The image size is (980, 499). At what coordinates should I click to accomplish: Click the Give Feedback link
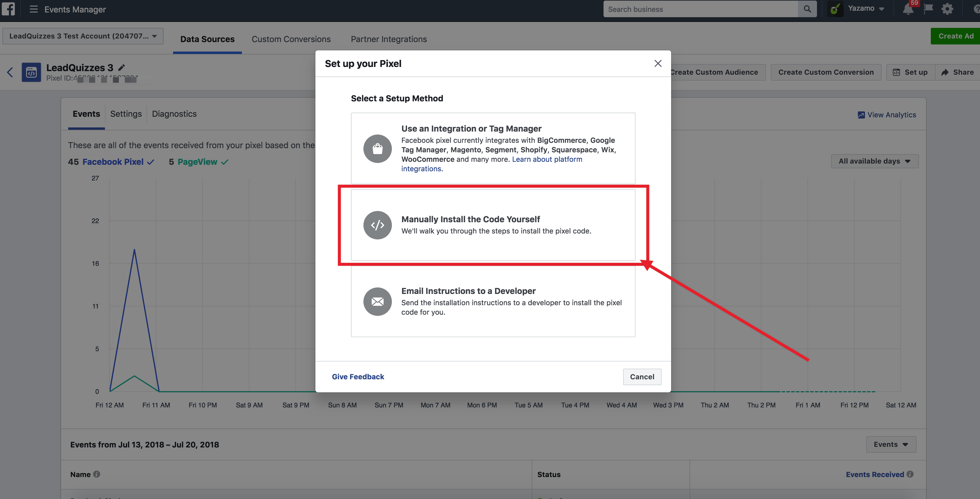(358, 377)
